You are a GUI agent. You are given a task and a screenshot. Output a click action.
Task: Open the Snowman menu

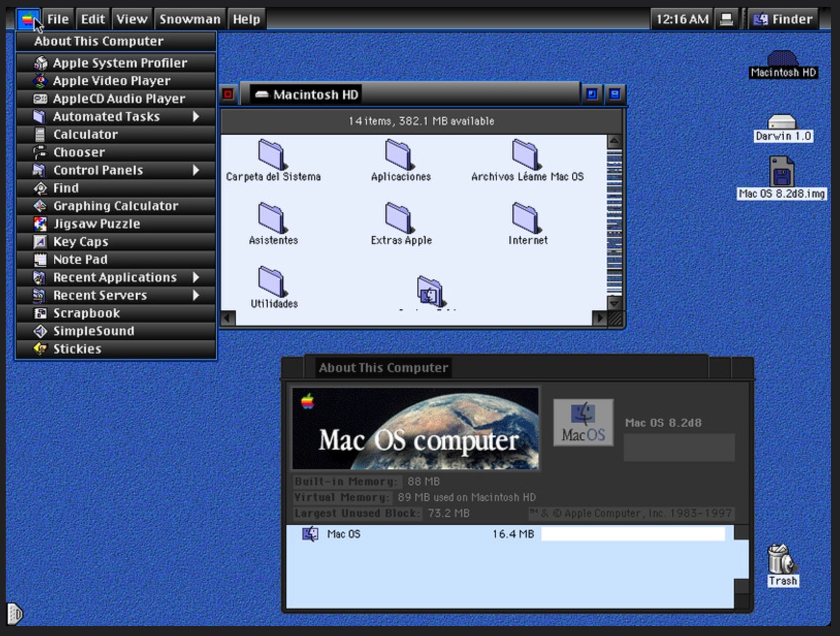tap(190, 20)
